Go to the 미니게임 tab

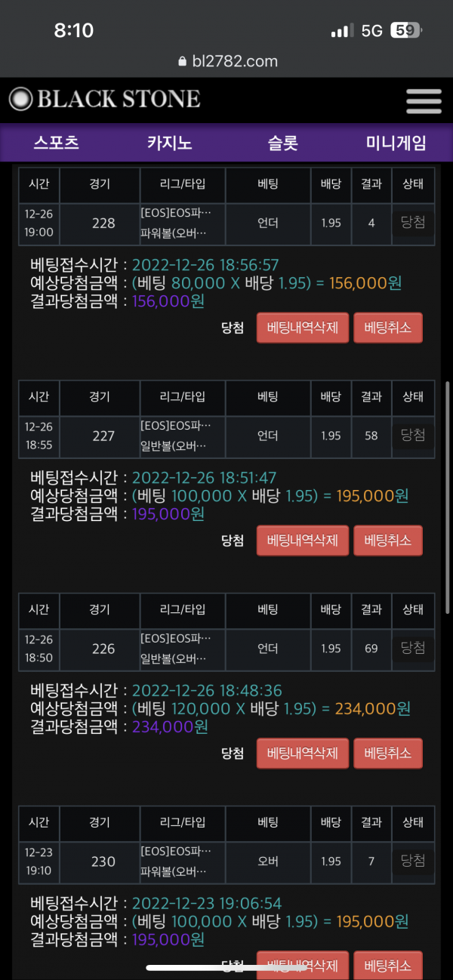coord(396,143)
